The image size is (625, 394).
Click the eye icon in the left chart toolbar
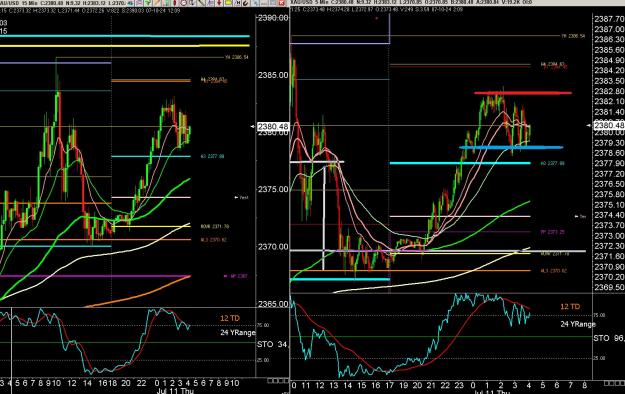tap(130, 3)
